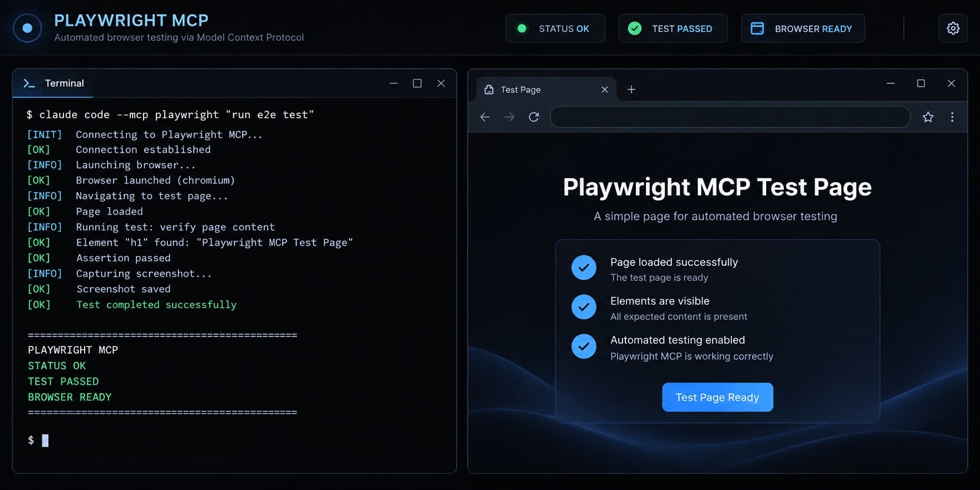Close the browser window

point(951,83)
